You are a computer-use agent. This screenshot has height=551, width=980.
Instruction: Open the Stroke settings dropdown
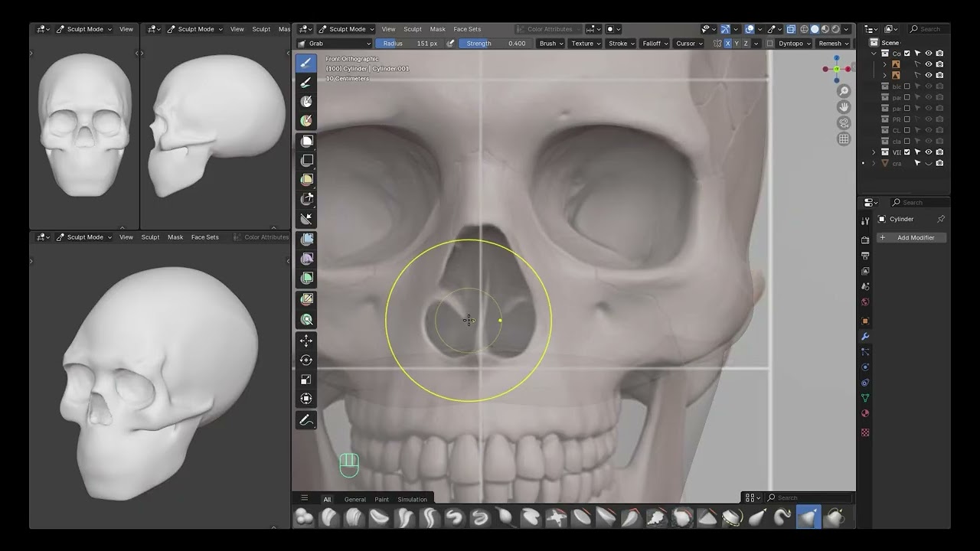point(621,44)
